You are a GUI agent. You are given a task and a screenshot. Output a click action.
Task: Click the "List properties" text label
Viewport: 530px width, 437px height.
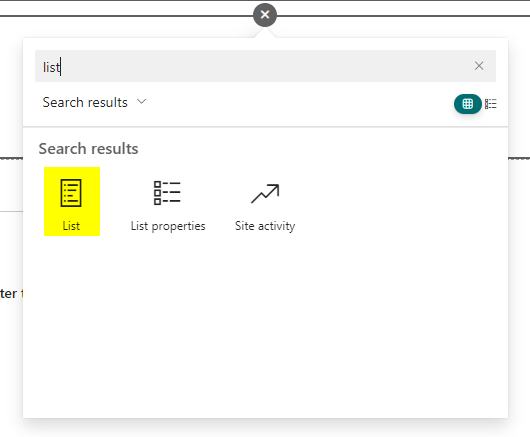tap(168, 226)
